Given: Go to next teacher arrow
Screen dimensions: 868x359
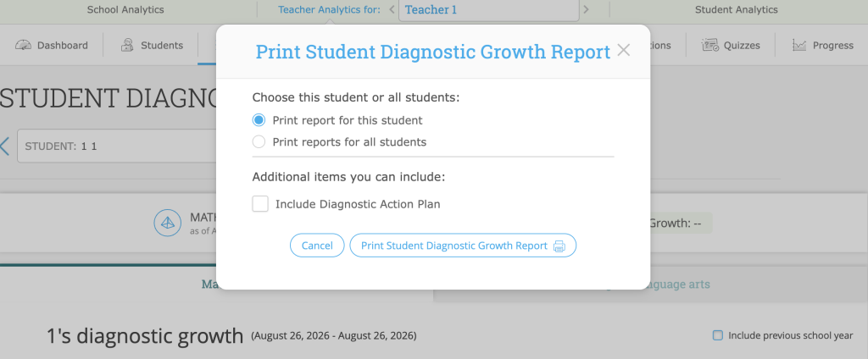Looking at the screenshot, I should click(x=587, y=9).
